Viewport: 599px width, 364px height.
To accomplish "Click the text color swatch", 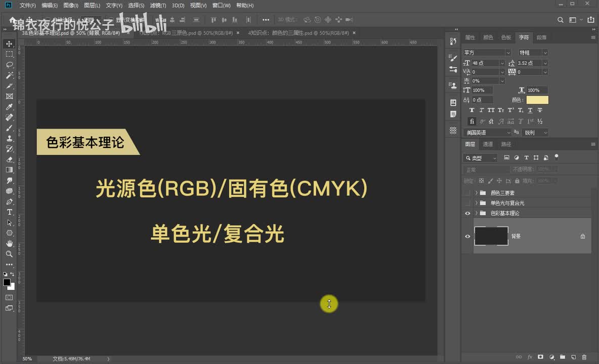I will point(537,100).
